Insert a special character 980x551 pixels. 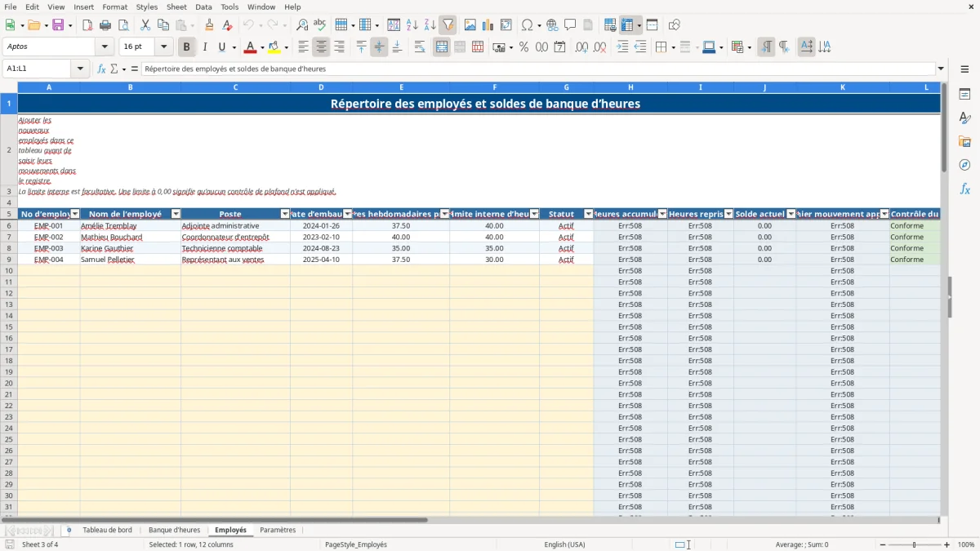[x=527, y=25]
